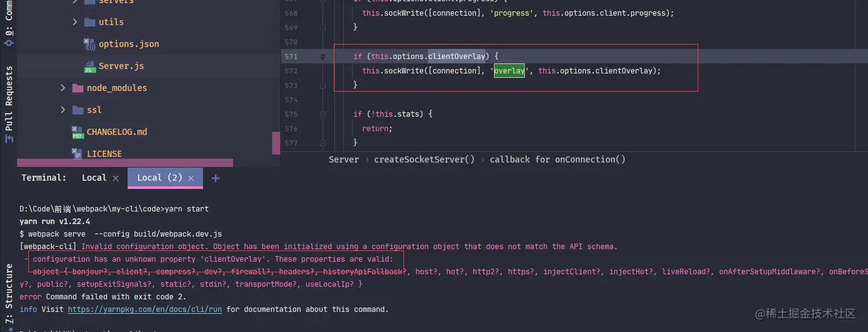The height and width of the screenshot is (332, 868).
Task: Expand the utils folder arrow
Action: point(75,22)
